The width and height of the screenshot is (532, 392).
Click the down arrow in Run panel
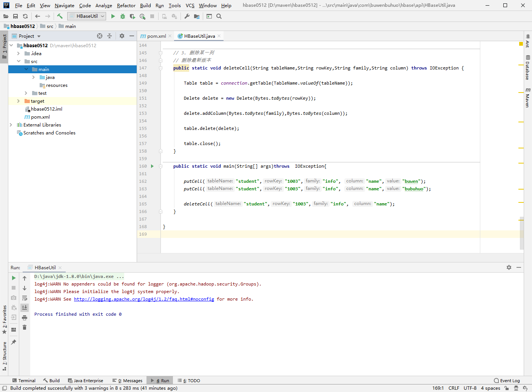click(x=25, y=288)
